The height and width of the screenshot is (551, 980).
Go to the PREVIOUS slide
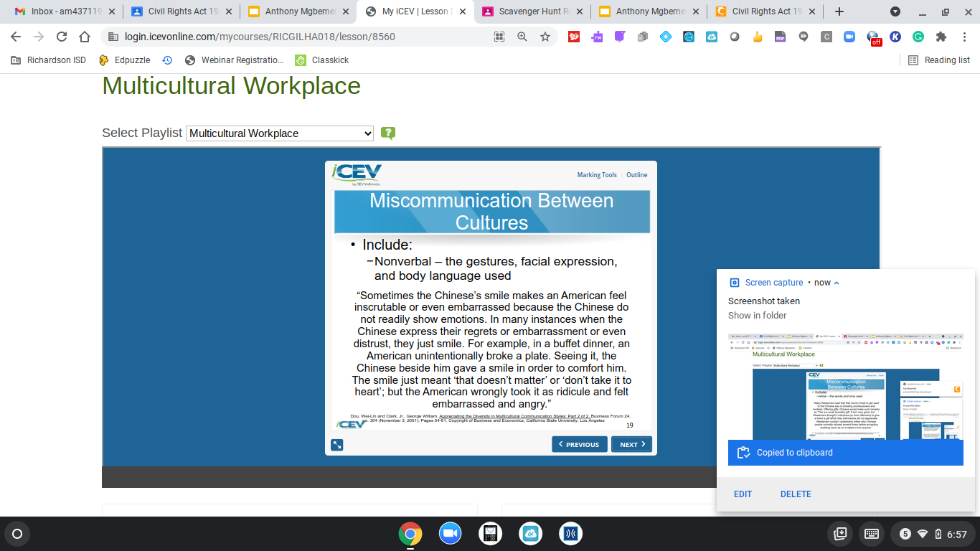(579, 445)
